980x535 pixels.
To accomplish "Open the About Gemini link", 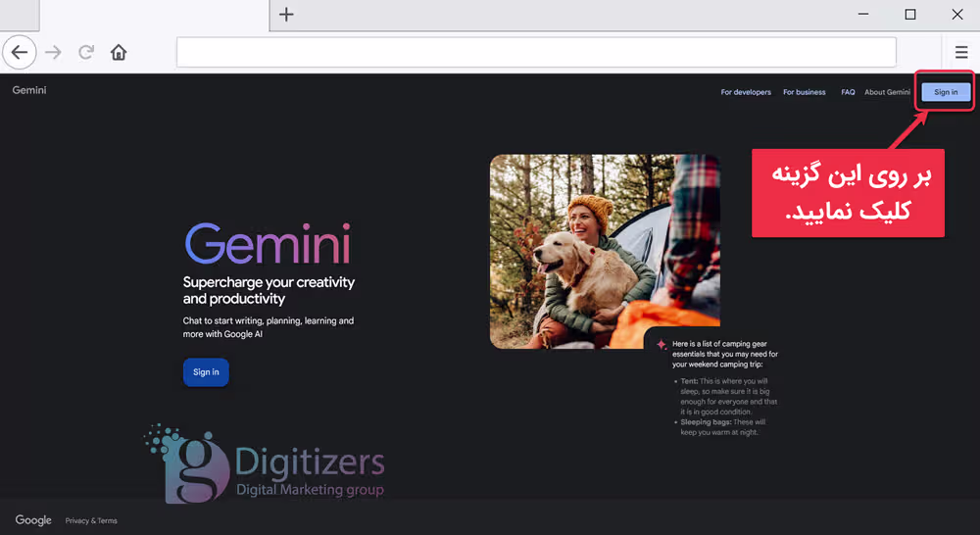I will pos(887,92).
